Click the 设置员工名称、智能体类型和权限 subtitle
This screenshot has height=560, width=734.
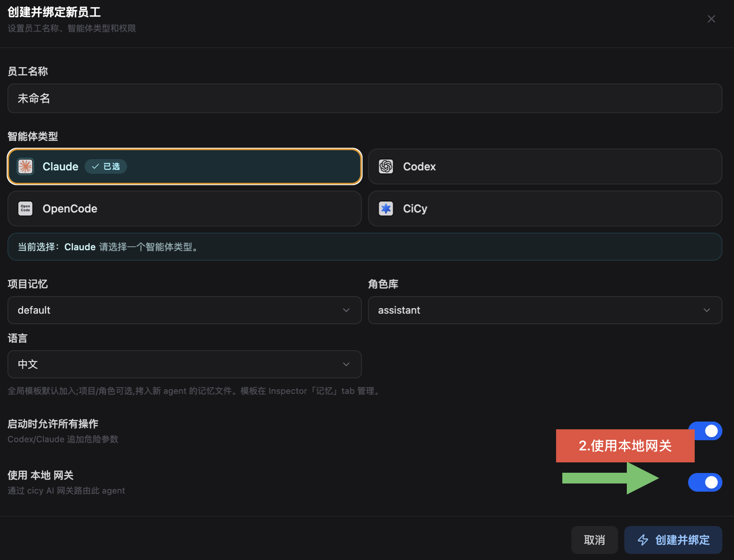[x=72, y=29]
